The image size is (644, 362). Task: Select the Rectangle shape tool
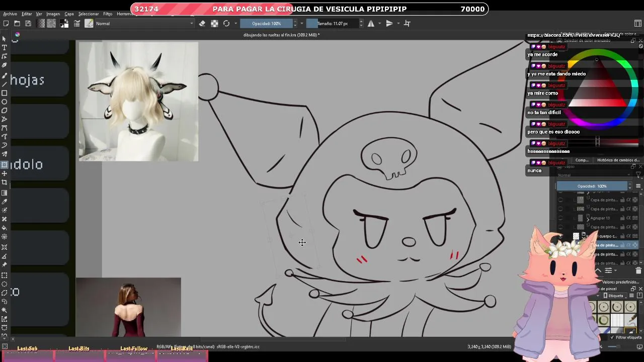coord(5,93)
